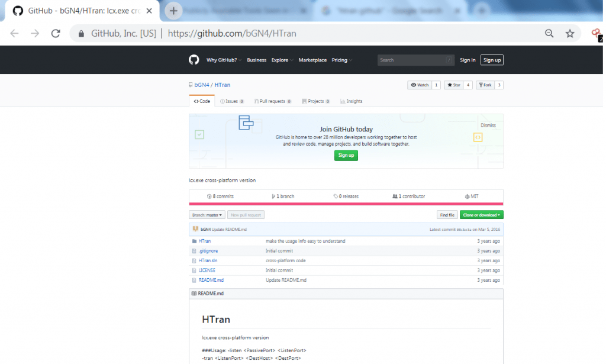Reload the page with refresh icon
Image resolution: width=606 pixels, height=364 pixels.
click(x=56, y=34)
